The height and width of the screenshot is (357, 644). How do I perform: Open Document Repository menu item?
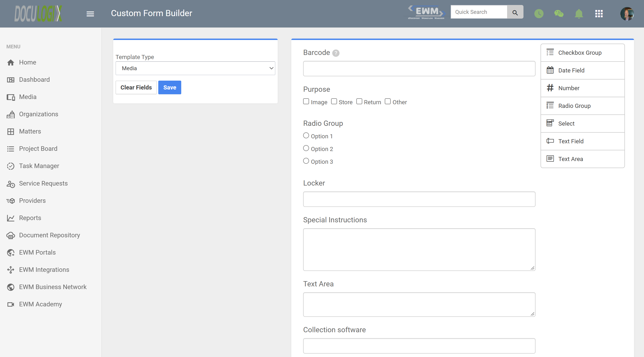pos(43,235)
